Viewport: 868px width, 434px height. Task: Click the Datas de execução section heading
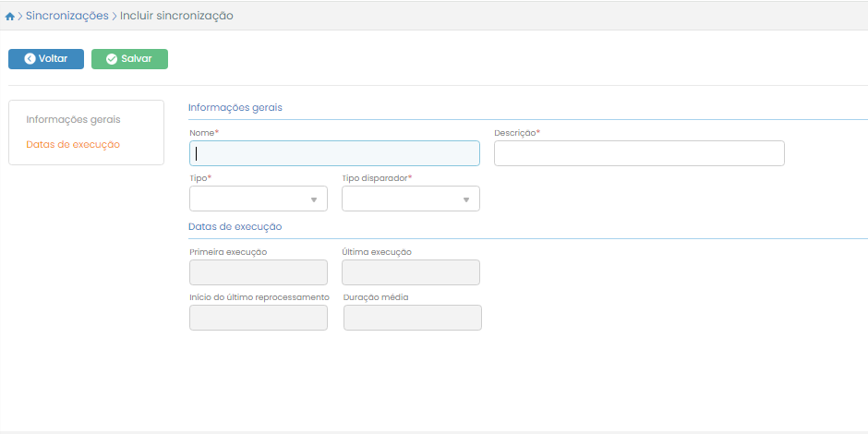click(x=235, y=226)
